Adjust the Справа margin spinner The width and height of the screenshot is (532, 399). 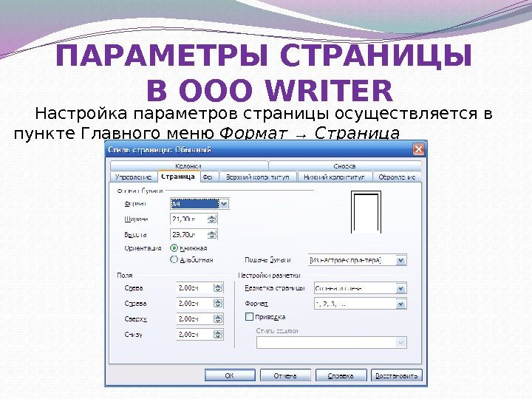tap(218, 304)
